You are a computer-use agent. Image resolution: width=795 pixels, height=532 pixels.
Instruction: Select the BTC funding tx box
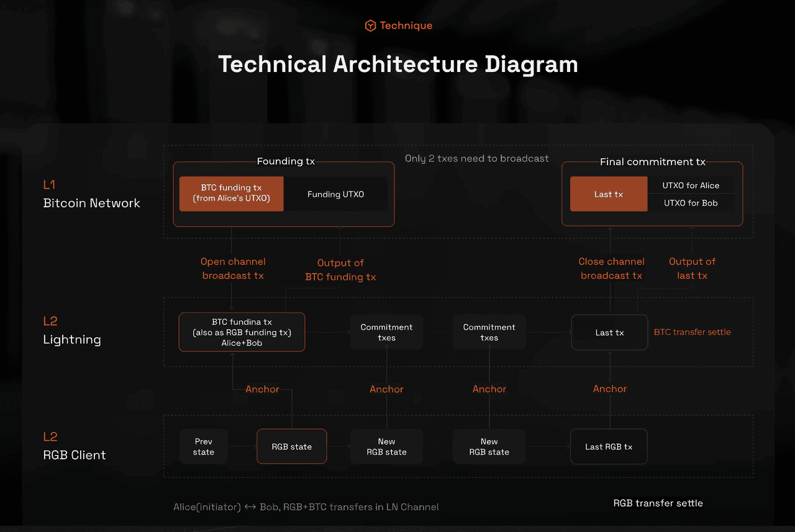pyautogui.click(x=231, y=194)
